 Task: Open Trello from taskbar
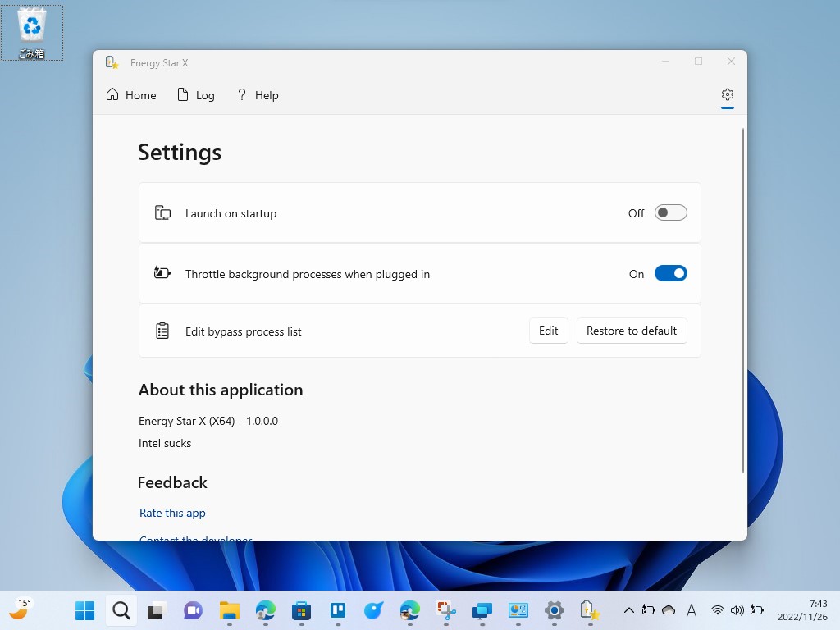(x=337, y=610)
